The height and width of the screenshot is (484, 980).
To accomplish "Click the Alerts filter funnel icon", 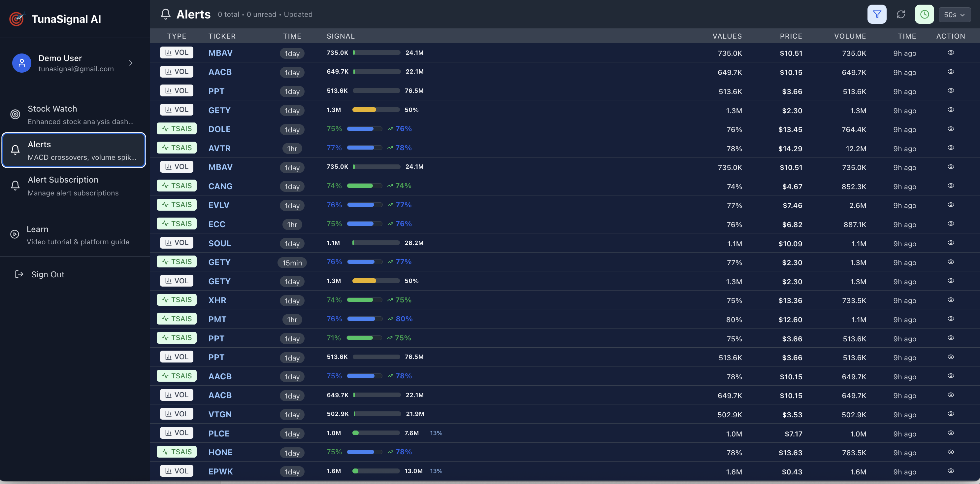I will point(876,14).
